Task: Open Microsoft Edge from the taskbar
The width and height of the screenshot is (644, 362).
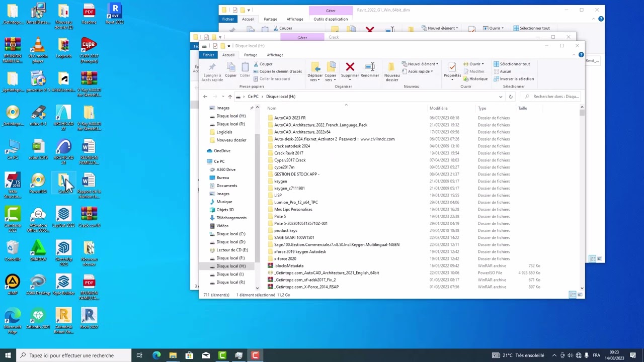Action: point(156,355)
